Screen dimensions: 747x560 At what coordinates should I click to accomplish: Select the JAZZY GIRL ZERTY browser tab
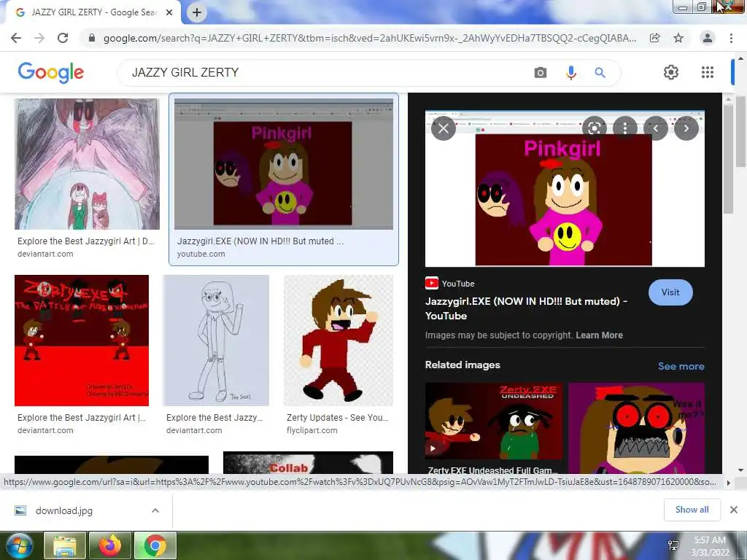pyautogui.click(x=93, y=13)
